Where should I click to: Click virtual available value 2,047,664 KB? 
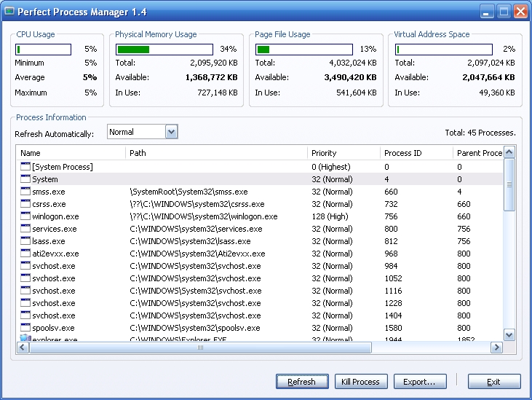point(488,77)
